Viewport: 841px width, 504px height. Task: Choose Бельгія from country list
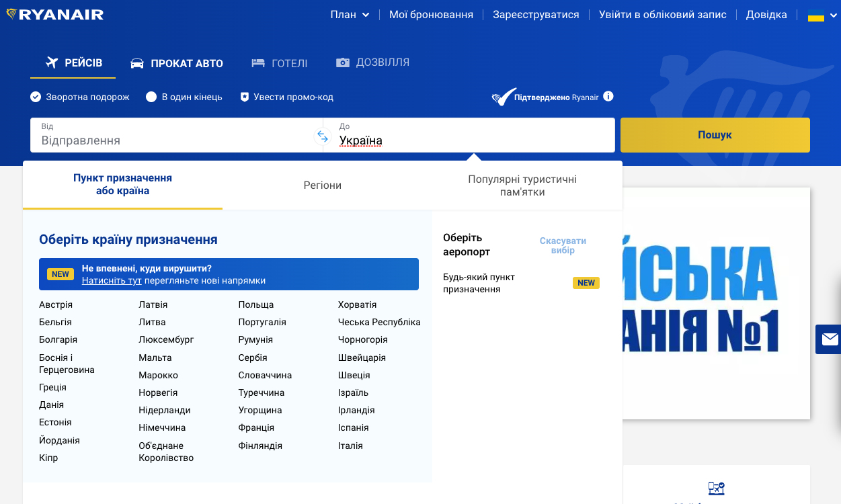coord(55,322)
